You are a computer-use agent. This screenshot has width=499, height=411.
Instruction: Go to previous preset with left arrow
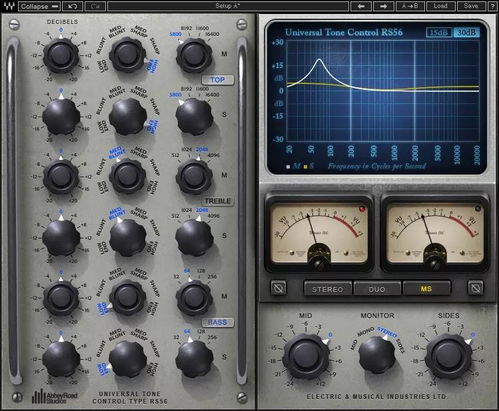pyautogui.click(x=361, y=6)
